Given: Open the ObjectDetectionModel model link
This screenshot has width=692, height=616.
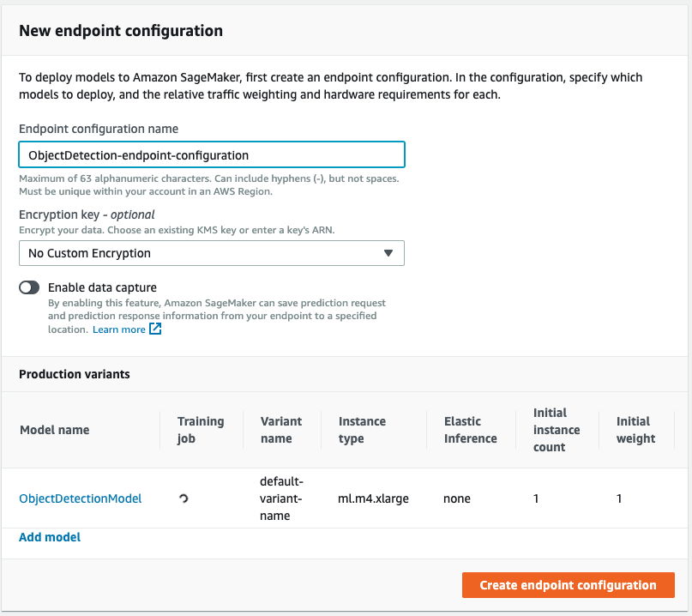Looking at the screenshot, I should coord(81,498).
